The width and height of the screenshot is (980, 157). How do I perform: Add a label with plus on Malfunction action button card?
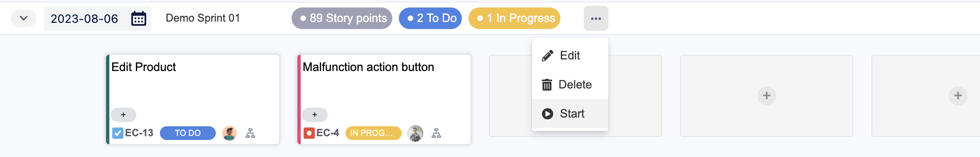point(315,115)
